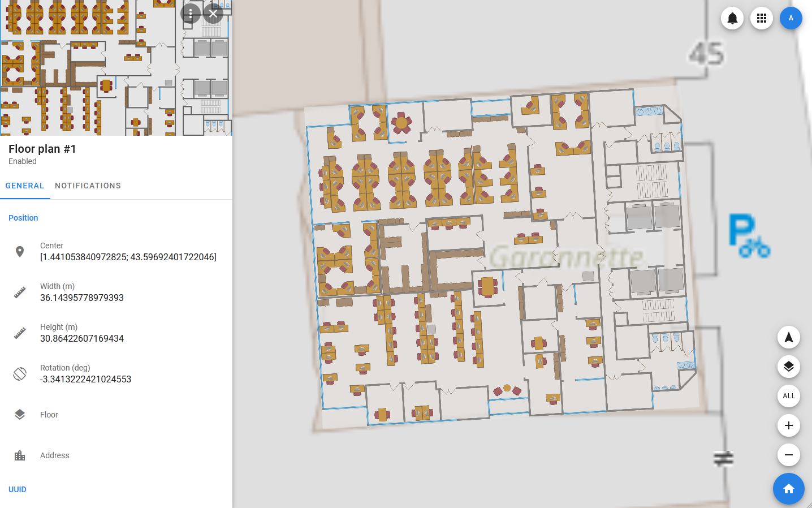Click the Center coordinates value
The width and height of the screenshot is (812, 508).
pos(128,257)
